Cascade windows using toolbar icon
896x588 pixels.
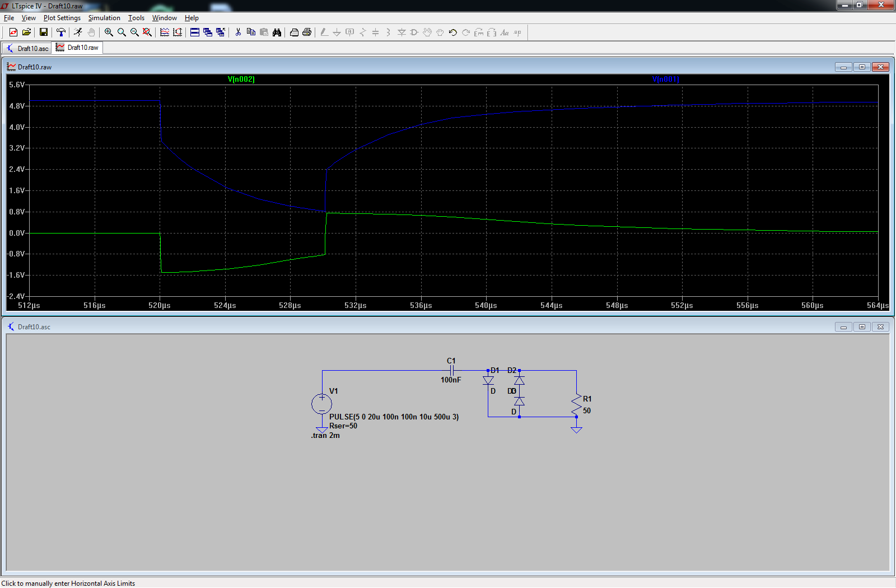[x=208, y=32]
